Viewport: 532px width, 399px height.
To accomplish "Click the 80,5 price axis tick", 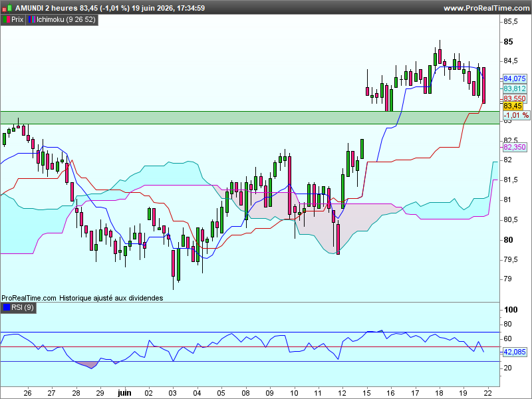I will [511, 220].
